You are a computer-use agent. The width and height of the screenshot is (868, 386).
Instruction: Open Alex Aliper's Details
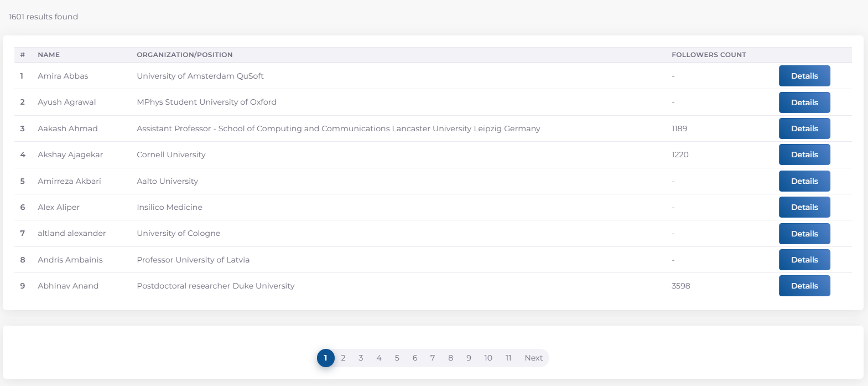click(x=804, y=207)
